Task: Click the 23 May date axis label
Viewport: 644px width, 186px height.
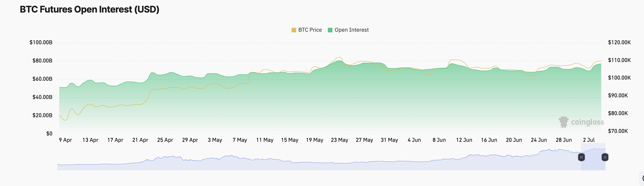Action: pyautogui.click(x=340, y=140)
